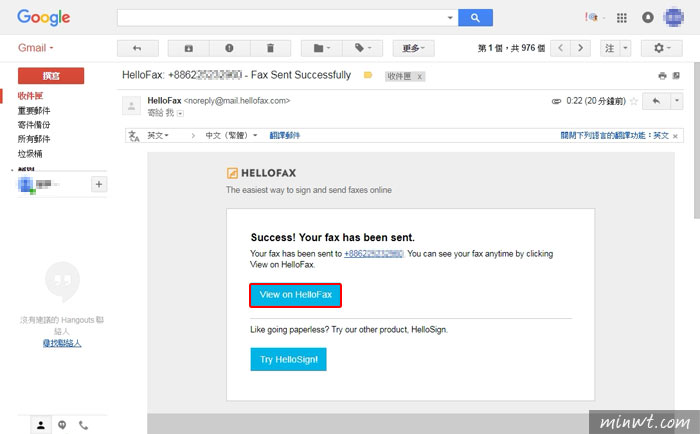Click the View on HelloFax button

pyautogui.click(x=296, y=295)
